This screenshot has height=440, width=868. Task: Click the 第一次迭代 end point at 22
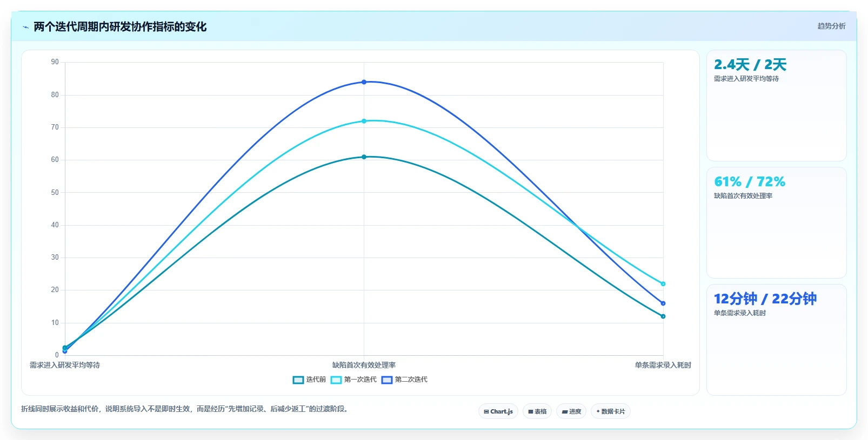tap(663, 284)
